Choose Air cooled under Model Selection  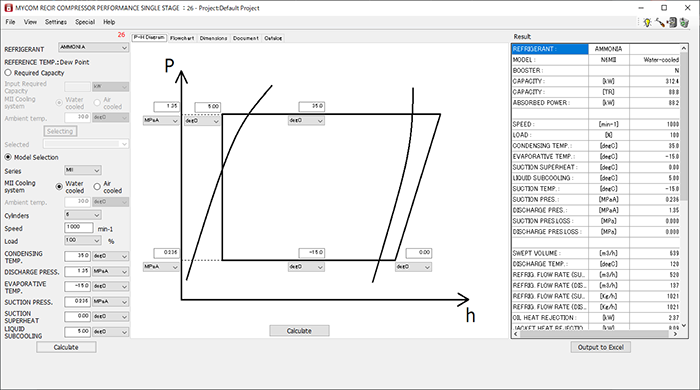[x=97, y=187]
